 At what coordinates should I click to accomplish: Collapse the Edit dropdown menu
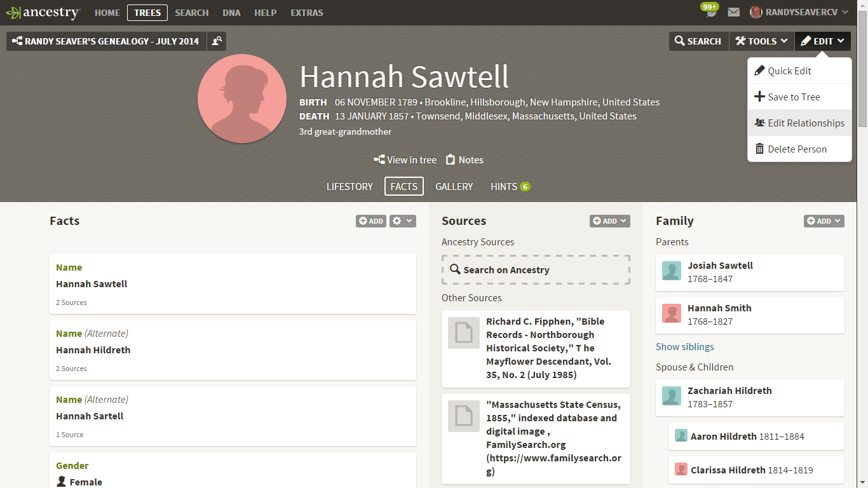click(x=822, y=41)
